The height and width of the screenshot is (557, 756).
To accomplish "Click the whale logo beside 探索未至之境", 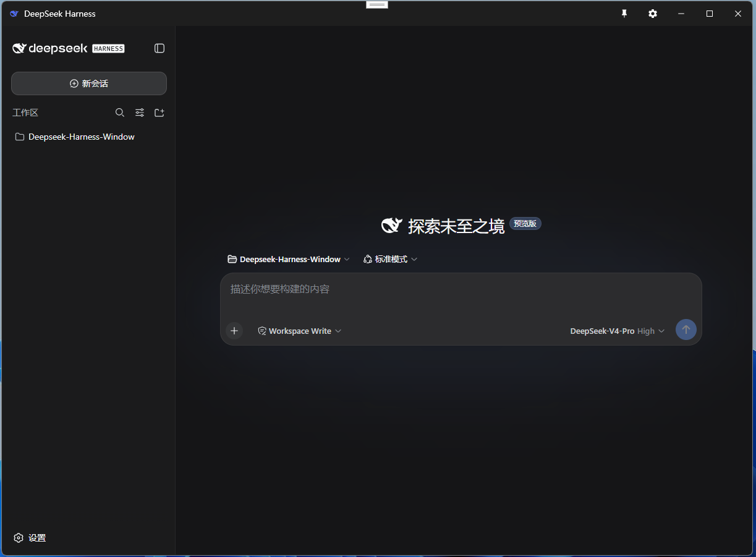I will (392, 226).
